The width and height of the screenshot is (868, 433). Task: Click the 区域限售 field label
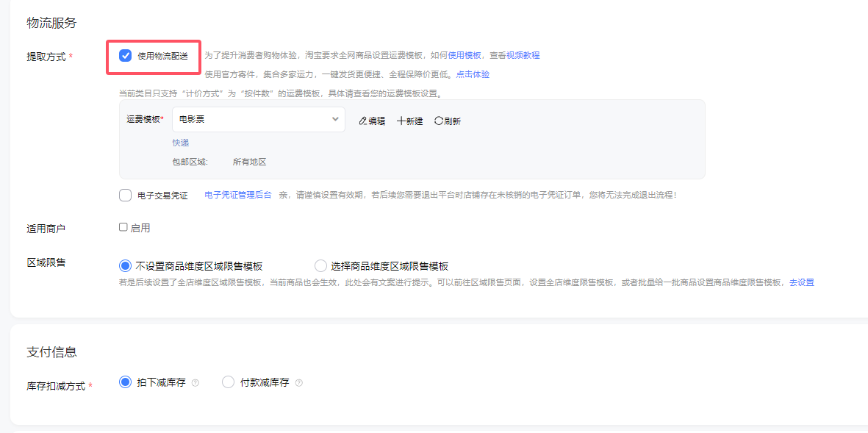(x=46, y=262)
